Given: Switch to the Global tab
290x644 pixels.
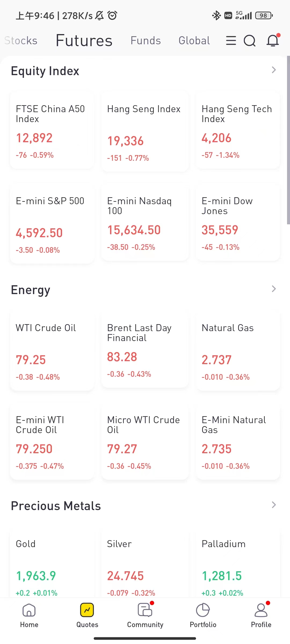Looking at the screenshot, I should point(194,41).
